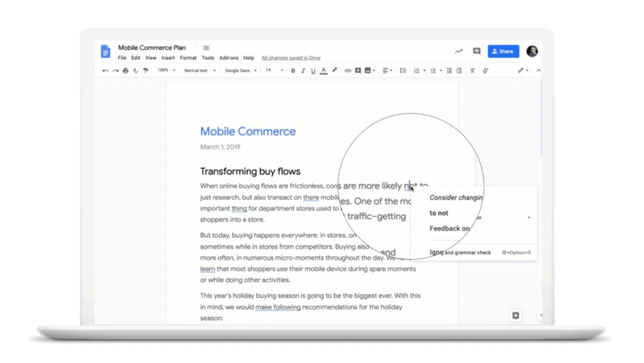Open the Tools menu
This screenshot has height=363, width=644.
pyautogui.click(x=208, y=58)
